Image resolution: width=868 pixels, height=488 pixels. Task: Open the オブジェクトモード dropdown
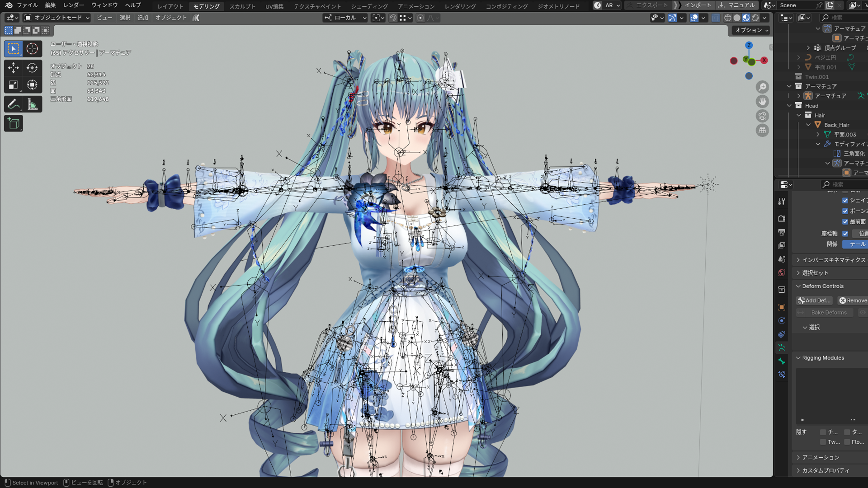(57, 18)
